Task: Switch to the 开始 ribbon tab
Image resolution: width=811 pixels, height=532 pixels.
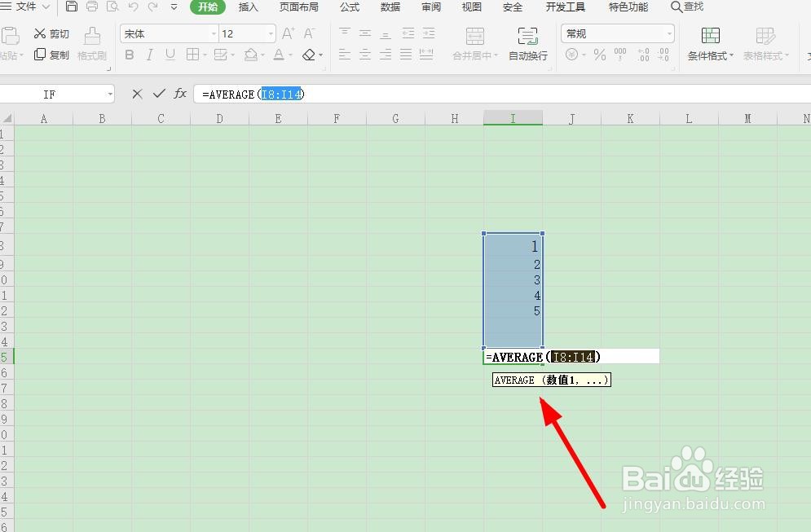Action: click(x=208, y=7)
